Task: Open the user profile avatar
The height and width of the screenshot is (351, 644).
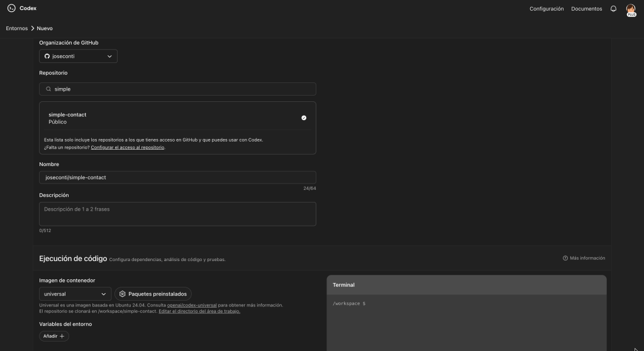Action: point(631,10)
